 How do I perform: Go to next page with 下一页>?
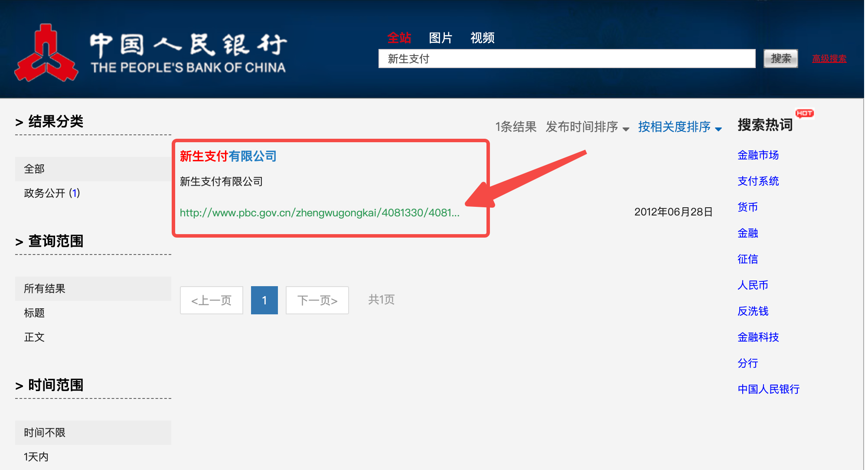[317, 300]
